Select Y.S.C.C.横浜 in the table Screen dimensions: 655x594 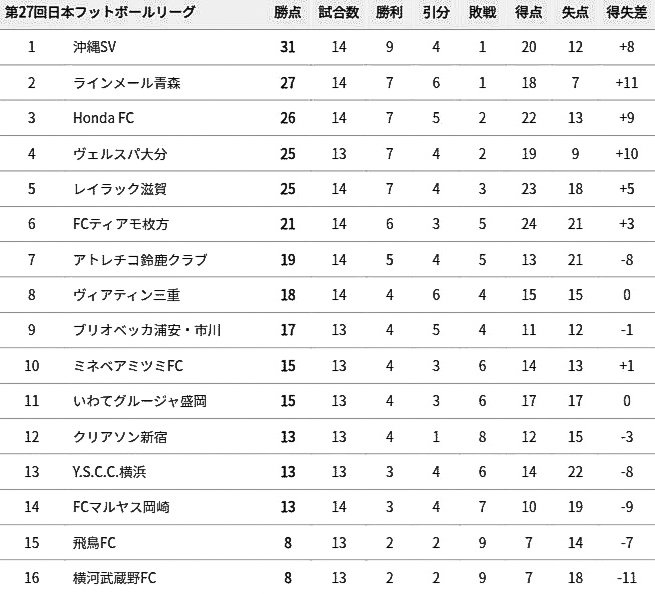[x=109, y=472]
